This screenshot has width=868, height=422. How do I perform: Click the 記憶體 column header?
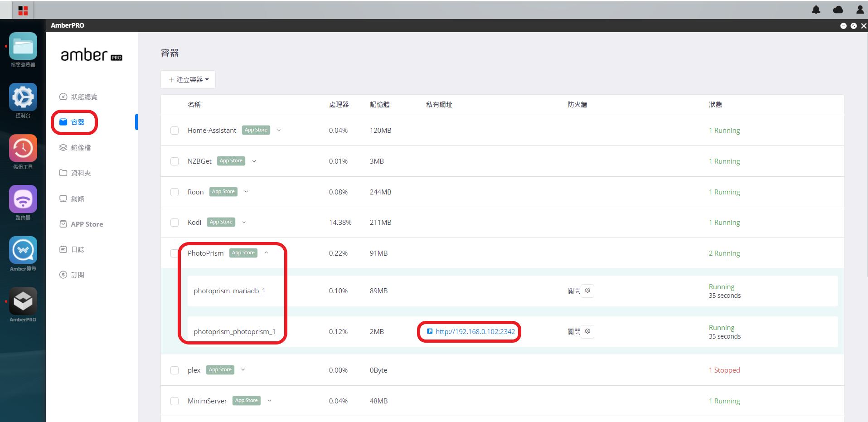click(x=380, y=105)
